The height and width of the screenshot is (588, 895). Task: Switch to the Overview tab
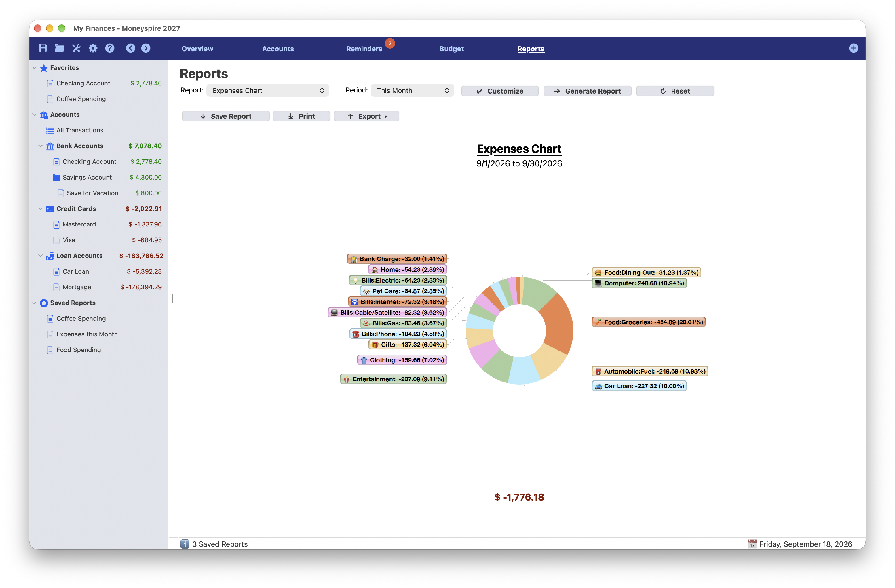[197, 49]
